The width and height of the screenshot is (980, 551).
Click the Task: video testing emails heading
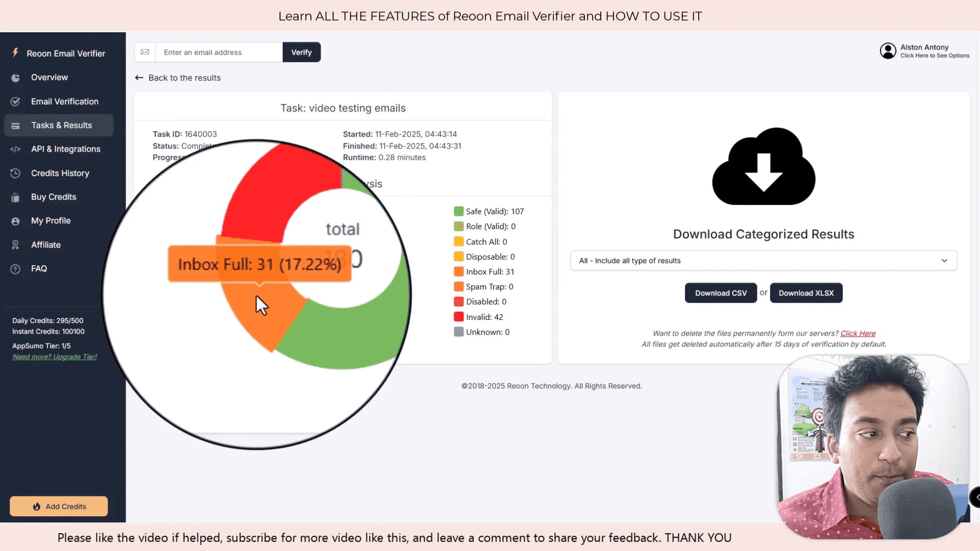click(343, 108)
